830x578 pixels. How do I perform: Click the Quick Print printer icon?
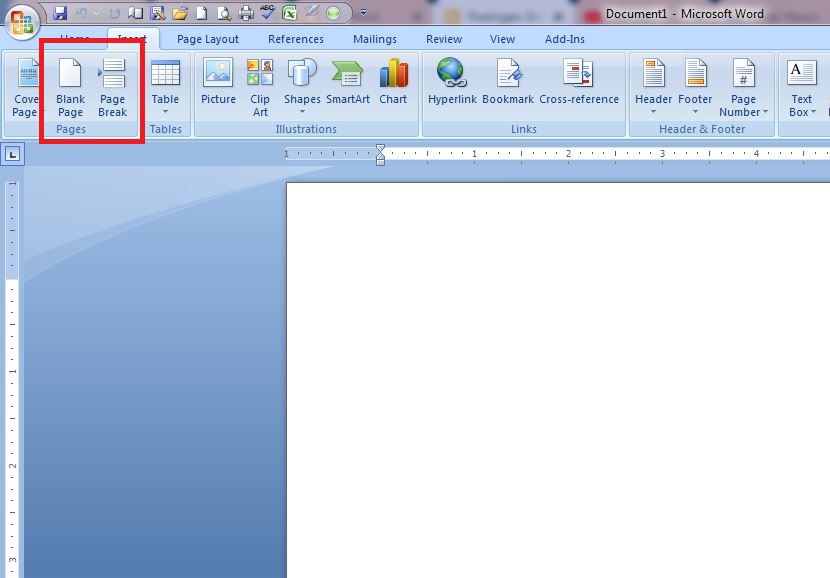click(246, 13)
